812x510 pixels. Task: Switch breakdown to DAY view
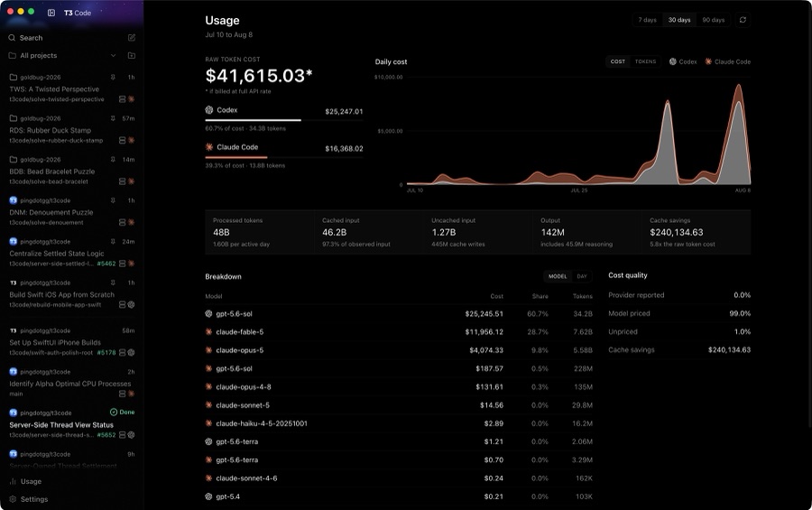click(x=582, y=276)
